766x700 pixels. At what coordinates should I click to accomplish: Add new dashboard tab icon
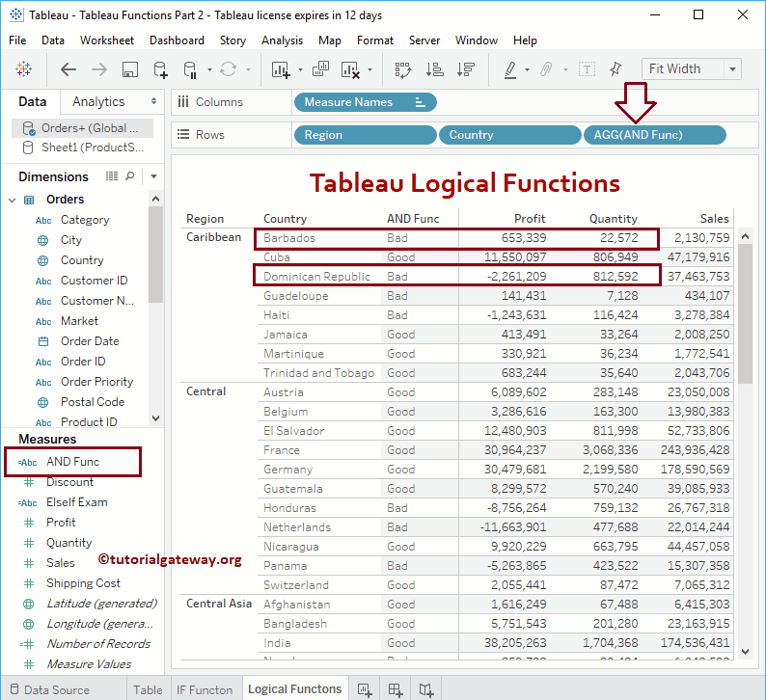[x=396, y=689]
